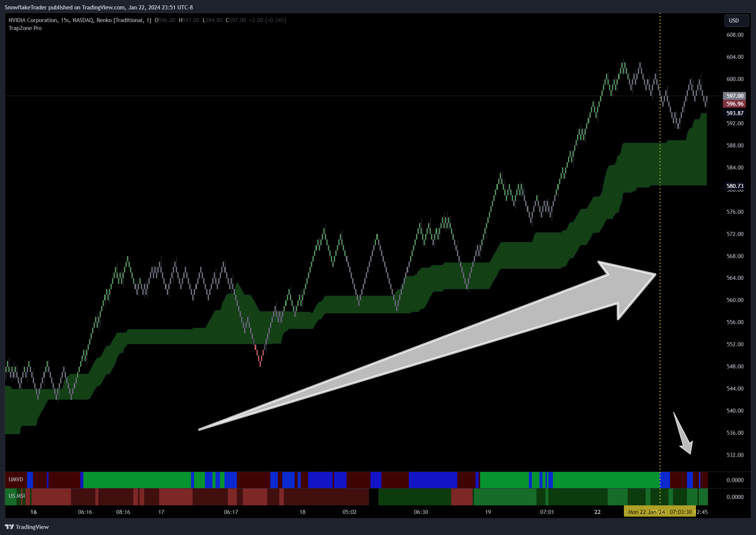Screen dimensions: 756x535
Task: Click the US MSI 0.0000 scale value
Action: (735, 497)
